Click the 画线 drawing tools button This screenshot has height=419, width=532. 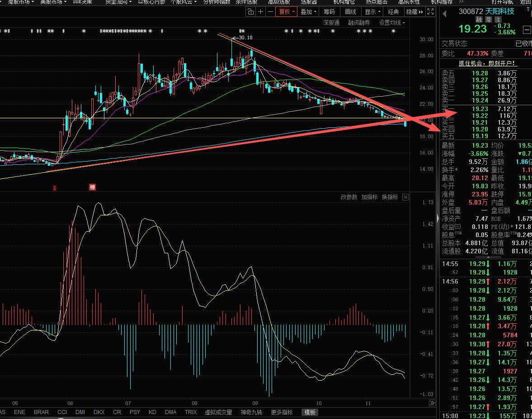click(x=350, y=12)
